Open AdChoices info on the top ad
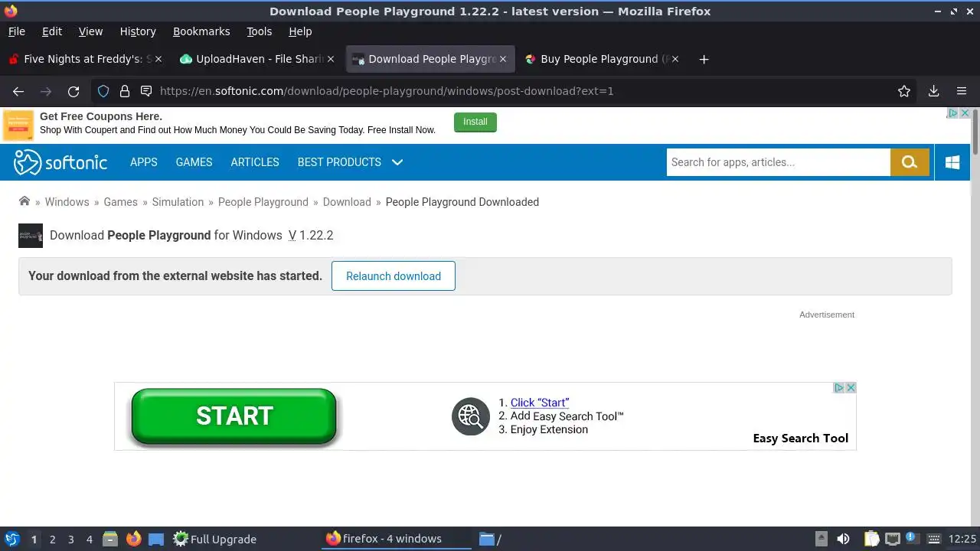The width and height of the screenshot is (980, 551). tap(953, 112)
